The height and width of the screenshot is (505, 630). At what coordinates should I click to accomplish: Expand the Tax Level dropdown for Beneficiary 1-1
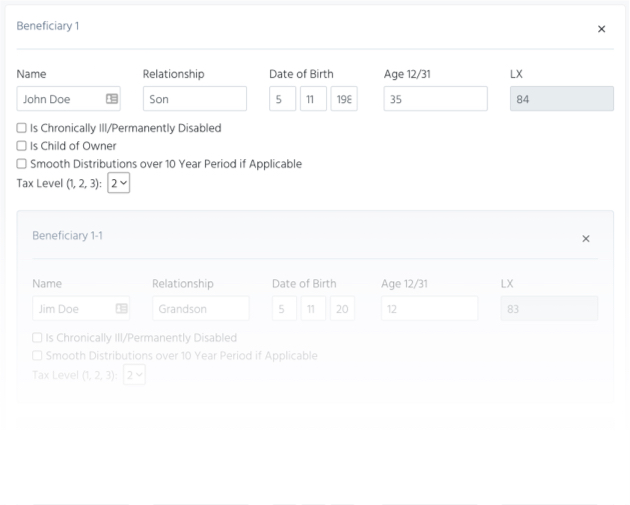(x=134, y=374)
